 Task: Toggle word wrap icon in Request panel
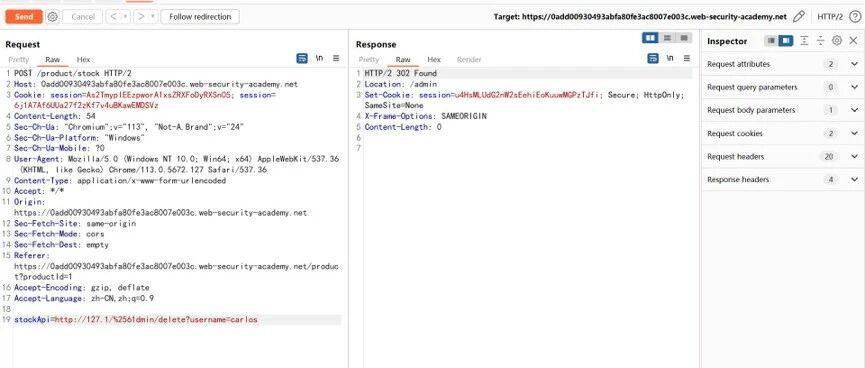302,58
